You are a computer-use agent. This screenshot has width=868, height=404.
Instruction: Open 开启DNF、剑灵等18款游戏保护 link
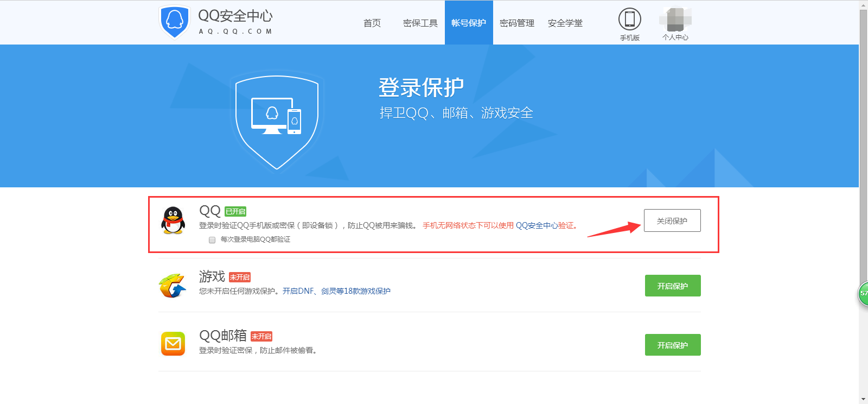coord(336,291)
